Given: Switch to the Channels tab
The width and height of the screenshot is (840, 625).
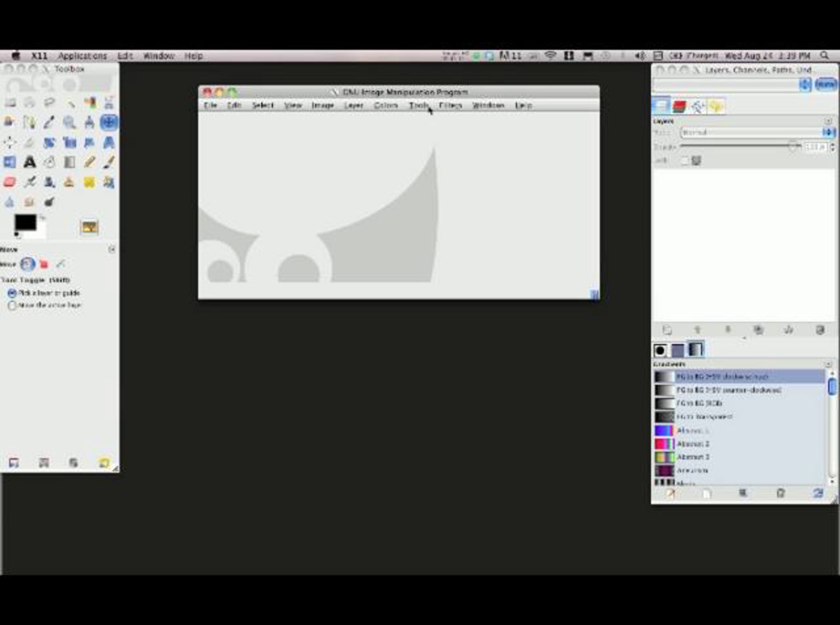Looking at the screenshot, I should (x=679, y=106).
